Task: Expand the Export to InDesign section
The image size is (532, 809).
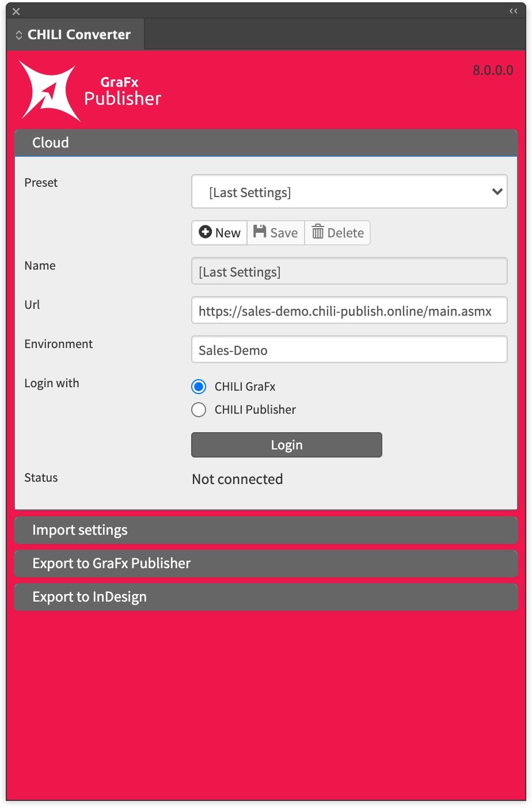Action: coord(266,597)
